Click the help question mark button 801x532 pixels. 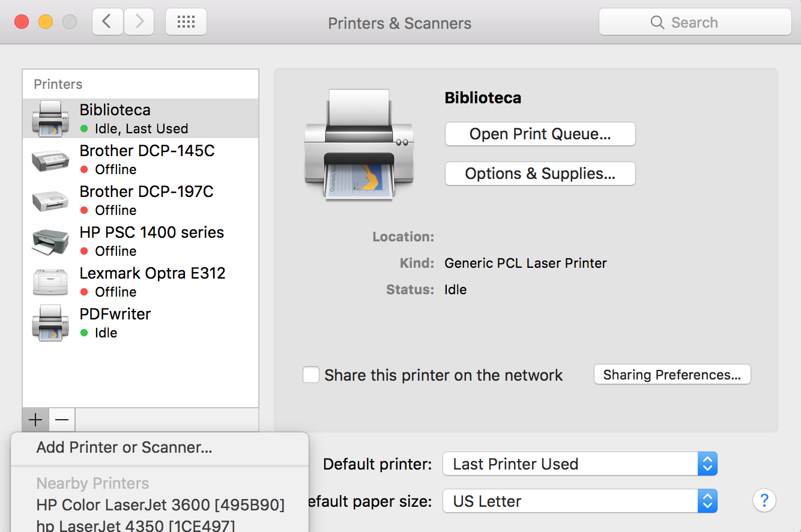[x=764, y=500]
